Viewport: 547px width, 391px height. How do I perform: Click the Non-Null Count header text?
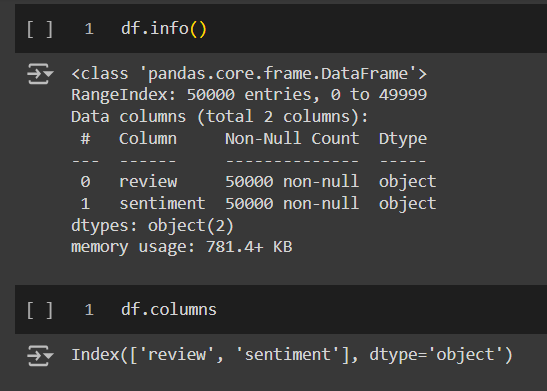[292, 139]
